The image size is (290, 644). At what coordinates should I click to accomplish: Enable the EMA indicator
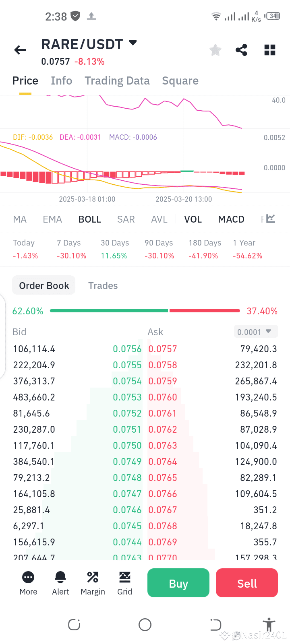52,219
